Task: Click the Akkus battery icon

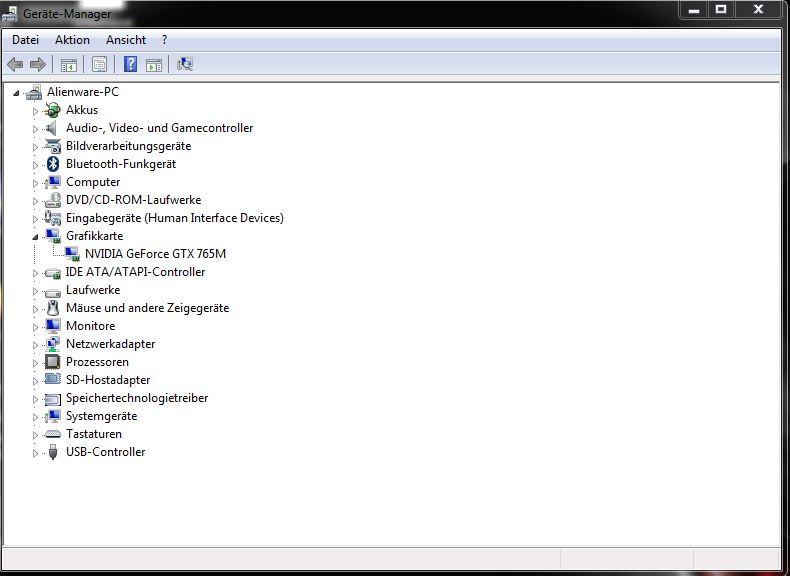Action: 52,110
